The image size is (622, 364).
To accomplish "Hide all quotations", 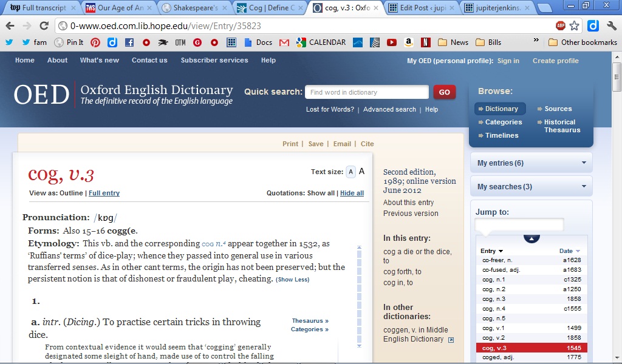I will point(352,194).
